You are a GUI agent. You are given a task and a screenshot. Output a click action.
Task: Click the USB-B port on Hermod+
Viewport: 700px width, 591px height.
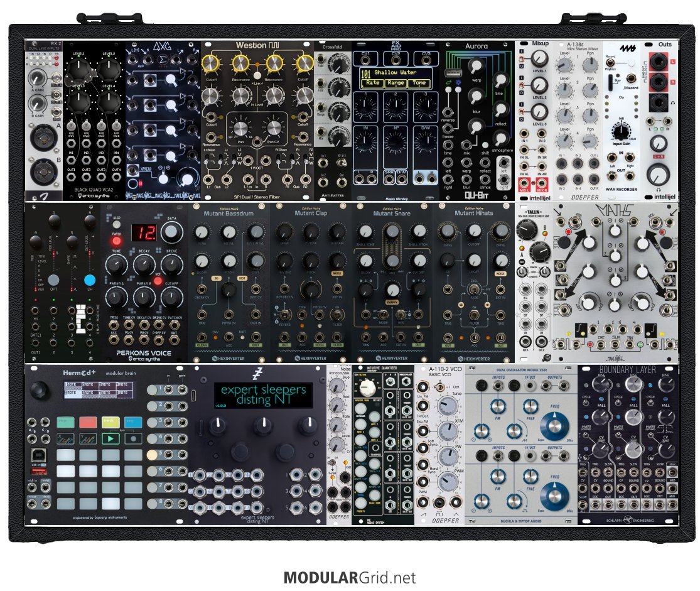(39, 455)
